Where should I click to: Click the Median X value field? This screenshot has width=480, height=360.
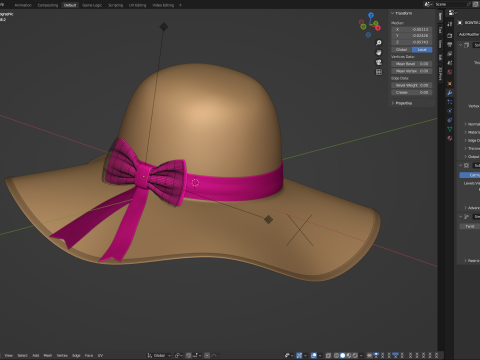pyautogui.click(x=412, y=29)
